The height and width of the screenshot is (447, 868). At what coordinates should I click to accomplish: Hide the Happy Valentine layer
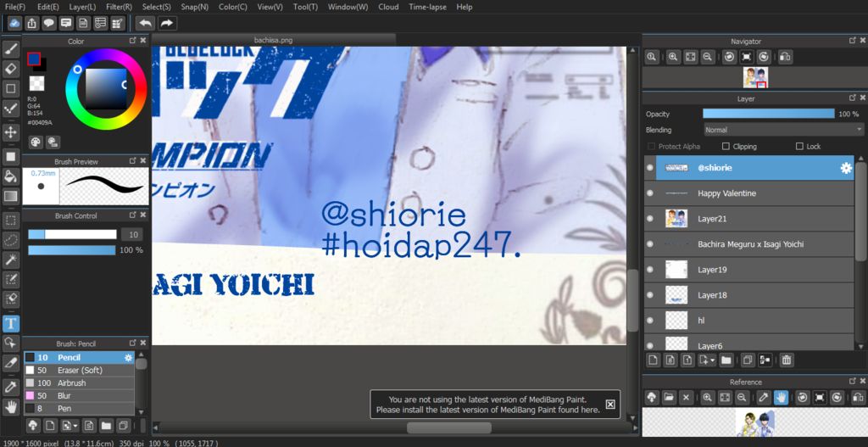click(650, 193)
